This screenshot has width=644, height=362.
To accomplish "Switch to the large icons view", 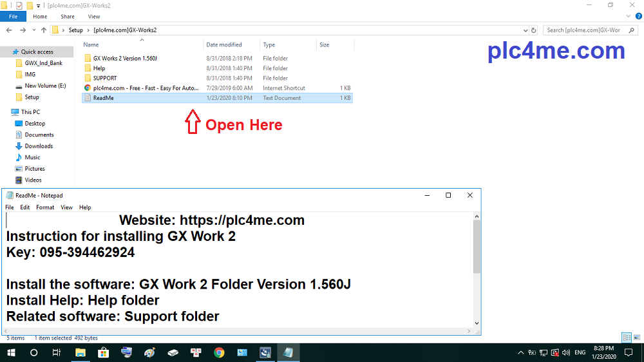I will tap(637, 338).
